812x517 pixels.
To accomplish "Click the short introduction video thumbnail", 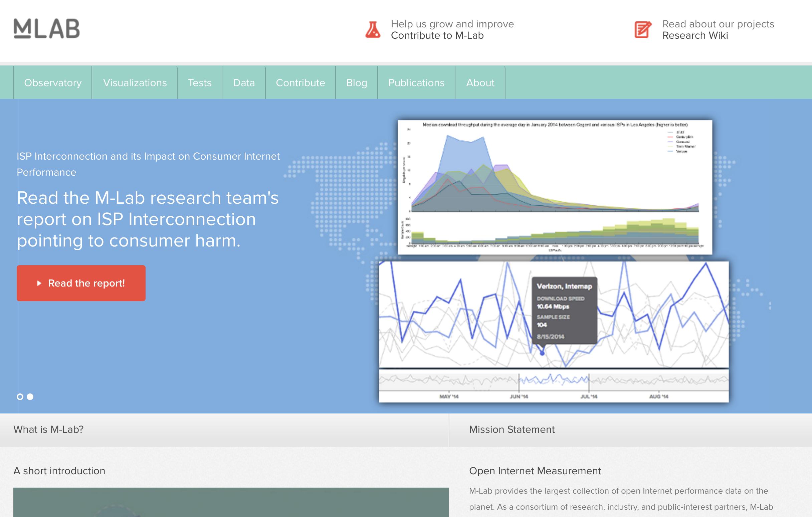I will (231, 502).
